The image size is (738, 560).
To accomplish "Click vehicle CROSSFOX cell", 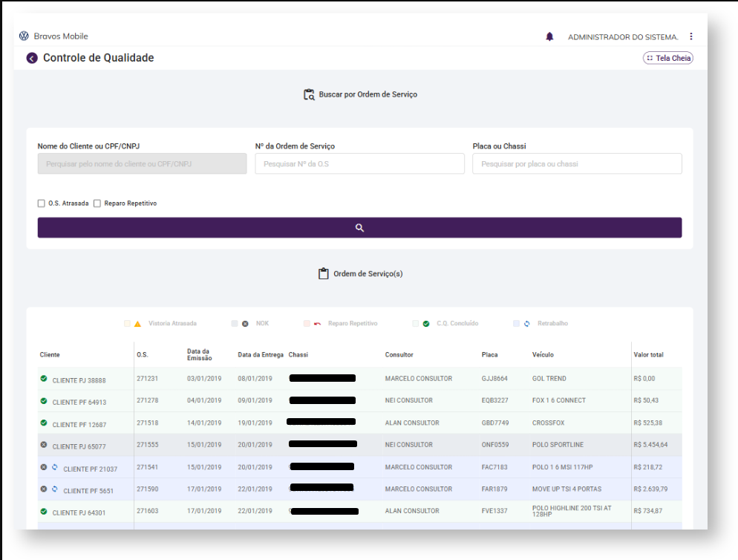I will tap(549, 423).
